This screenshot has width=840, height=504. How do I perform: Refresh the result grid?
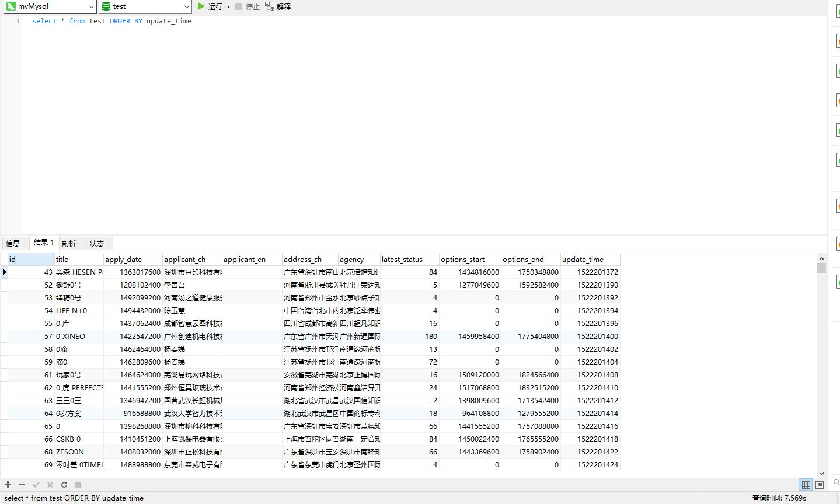click(x=64, y=485)
